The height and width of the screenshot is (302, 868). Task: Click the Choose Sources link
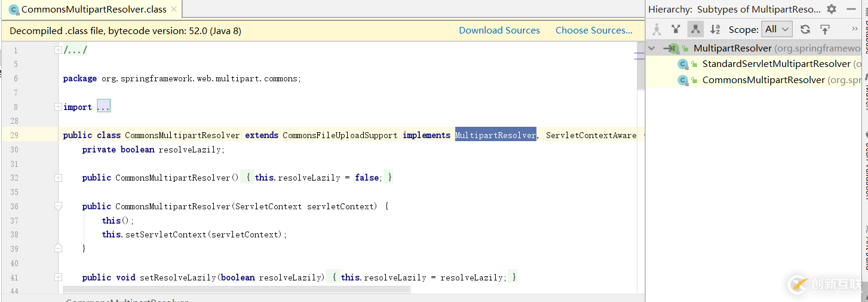(593, 30)
